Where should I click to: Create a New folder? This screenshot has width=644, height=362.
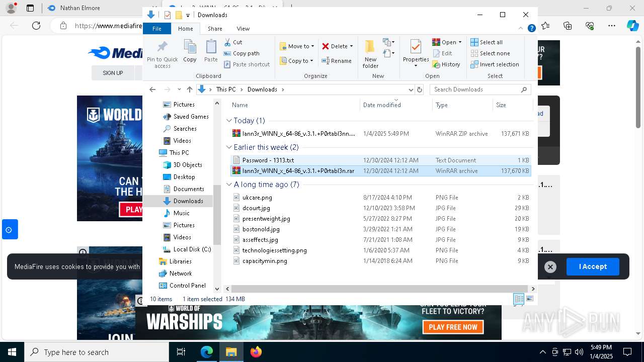pyautogui.click(x=370, y=53)
